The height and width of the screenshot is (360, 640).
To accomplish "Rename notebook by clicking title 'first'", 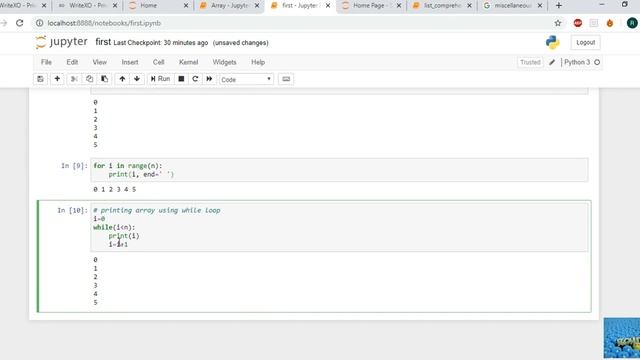I will click(x=103, y=42).
